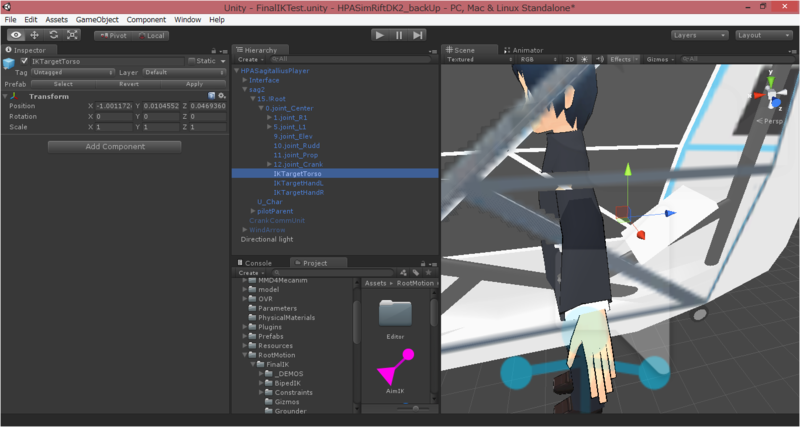Image resolution: width=800 pixels, height=427 pixels.
Task: Click the Step frame button
Action: coord(418,35)
